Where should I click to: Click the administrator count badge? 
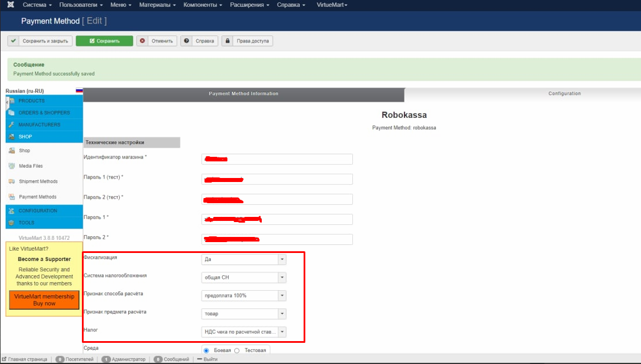[x=106, y=359]
